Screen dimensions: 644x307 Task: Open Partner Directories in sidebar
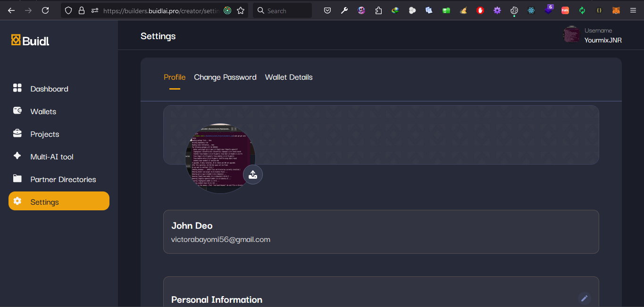click(63, 179)
